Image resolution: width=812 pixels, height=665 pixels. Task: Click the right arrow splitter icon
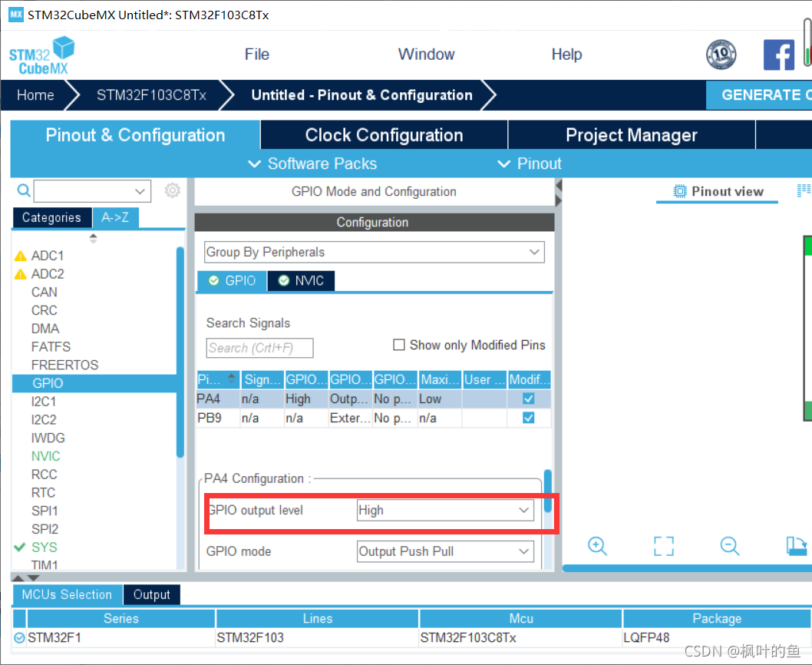559,200
